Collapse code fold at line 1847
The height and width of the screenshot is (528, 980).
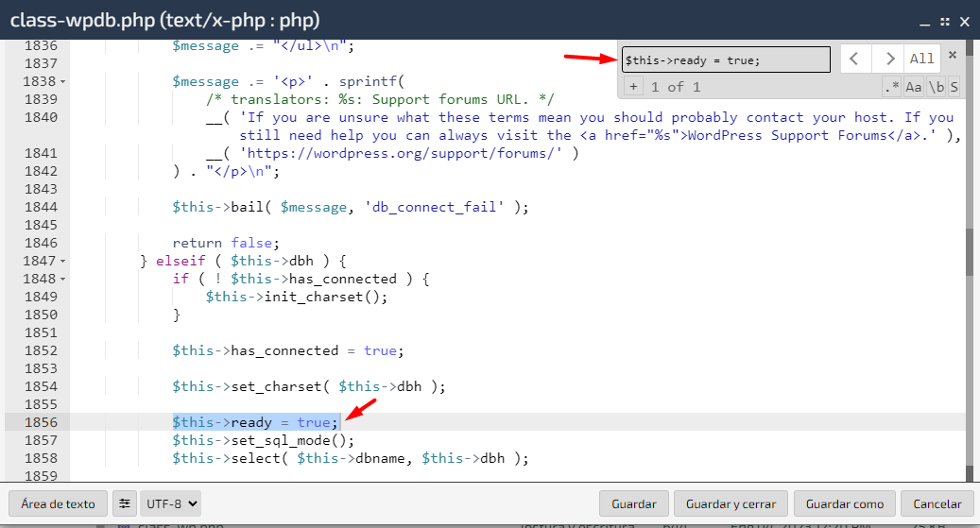click(63, 261)
